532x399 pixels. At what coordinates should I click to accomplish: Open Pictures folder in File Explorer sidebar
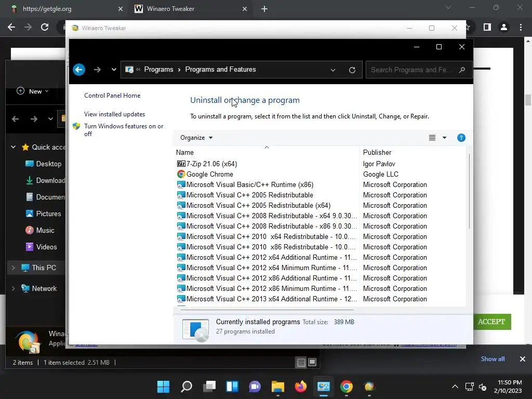(x=44, y=214)
